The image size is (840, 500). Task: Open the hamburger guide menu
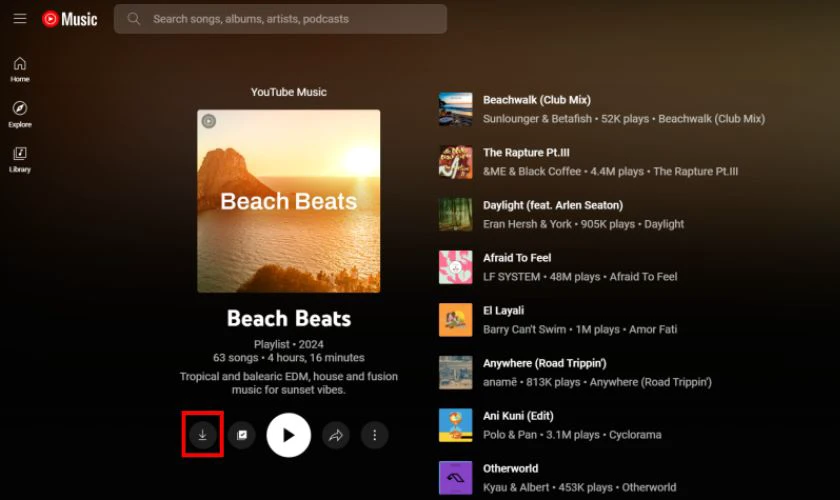pyautogui.click(x=20, y=19)
